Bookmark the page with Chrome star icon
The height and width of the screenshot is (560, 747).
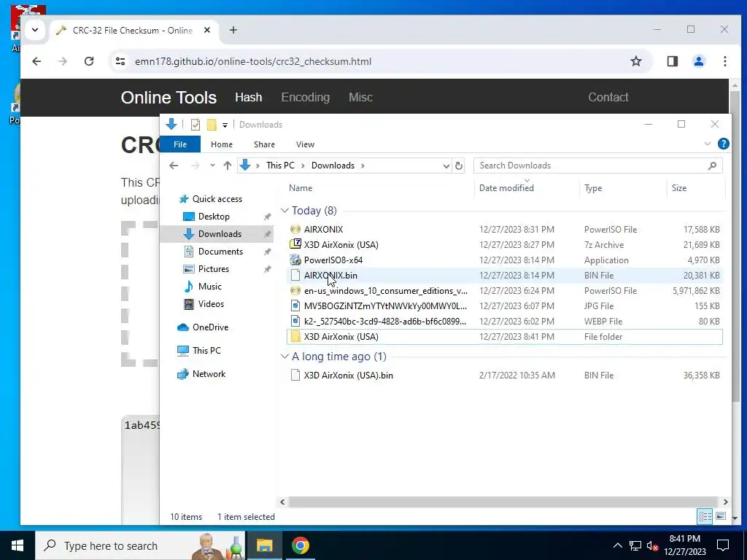pyautogui.click(x=636, y=61)
